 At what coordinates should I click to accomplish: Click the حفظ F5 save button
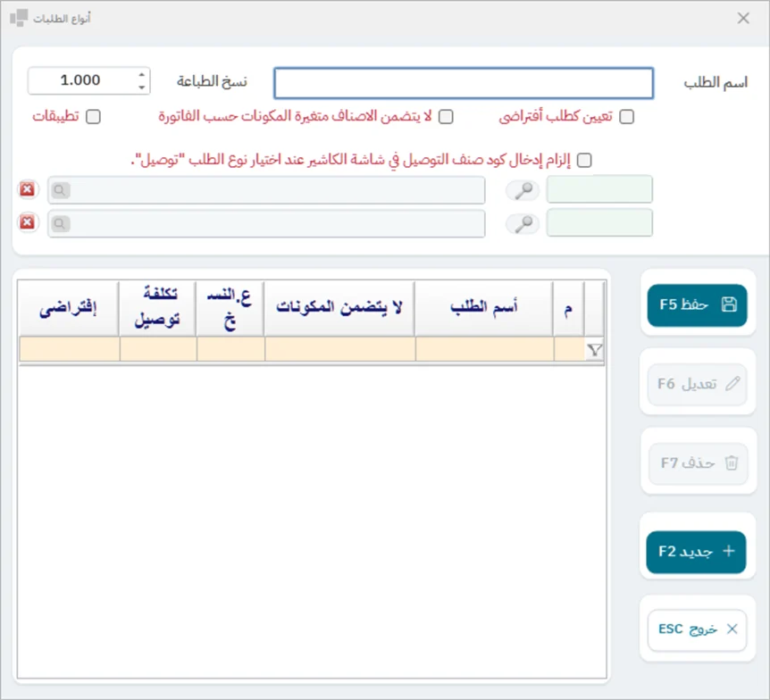tap(697, 304)
